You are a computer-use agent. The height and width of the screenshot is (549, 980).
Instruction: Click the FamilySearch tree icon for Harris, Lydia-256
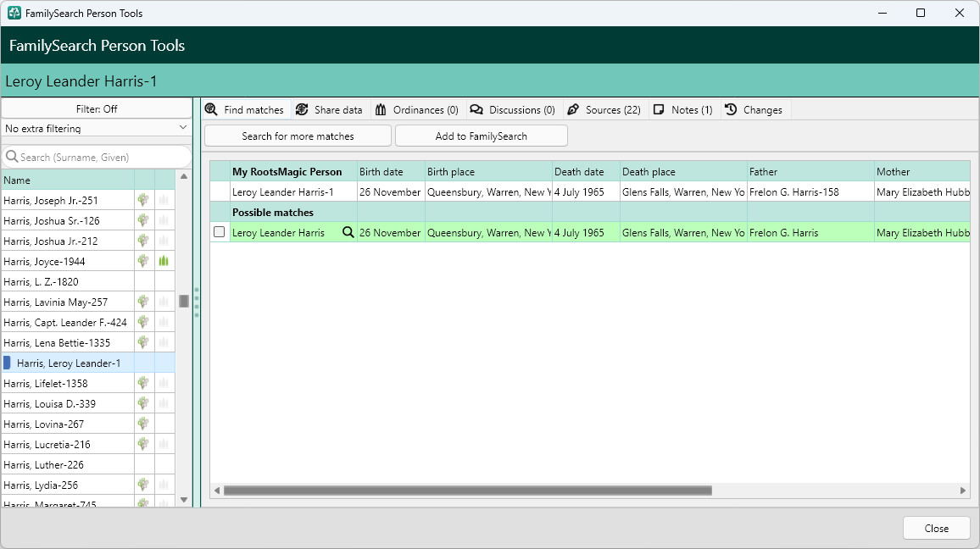[x=144, y=485]
